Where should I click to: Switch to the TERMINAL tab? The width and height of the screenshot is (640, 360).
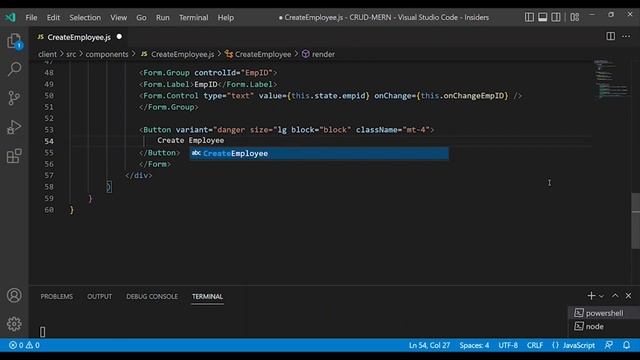coord(207,296)
